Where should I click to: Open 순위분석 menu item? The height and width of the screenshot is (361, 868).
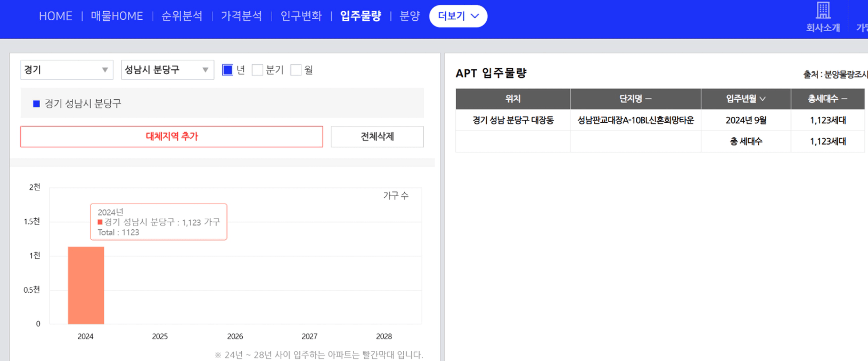(x=182, y=16)
